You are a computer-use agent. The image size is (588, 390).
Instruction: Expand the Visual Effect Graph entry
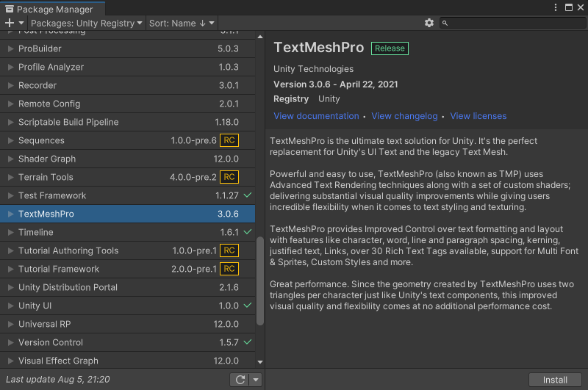coord(10,361)
